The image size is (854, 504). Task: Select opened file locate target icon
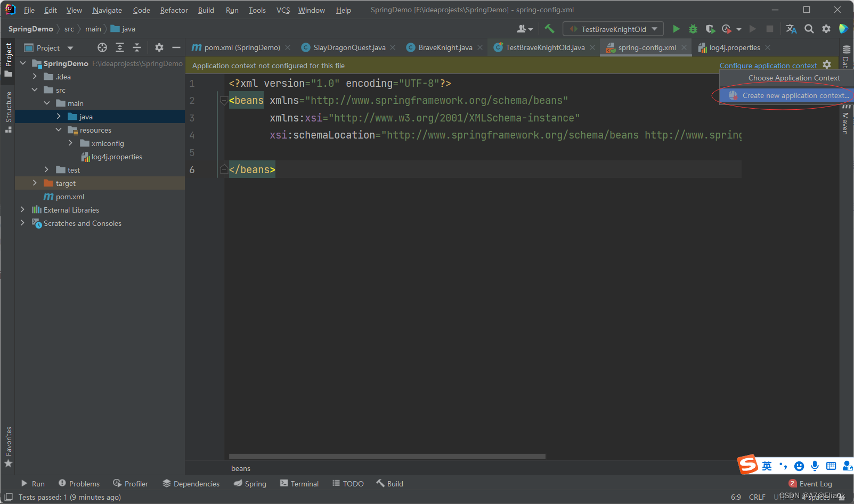102,47
